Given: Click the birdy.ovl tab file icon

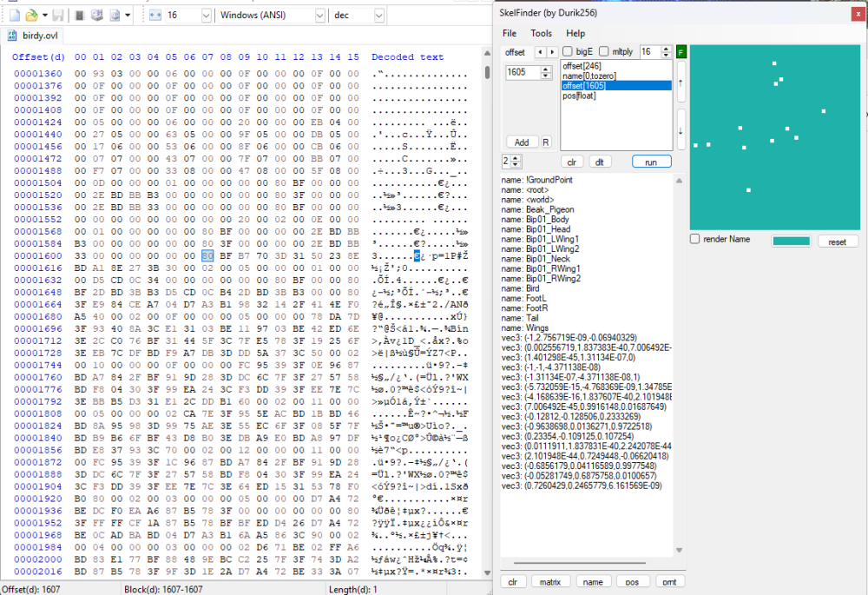Looking at the screenshot, I should coord(11,36).
